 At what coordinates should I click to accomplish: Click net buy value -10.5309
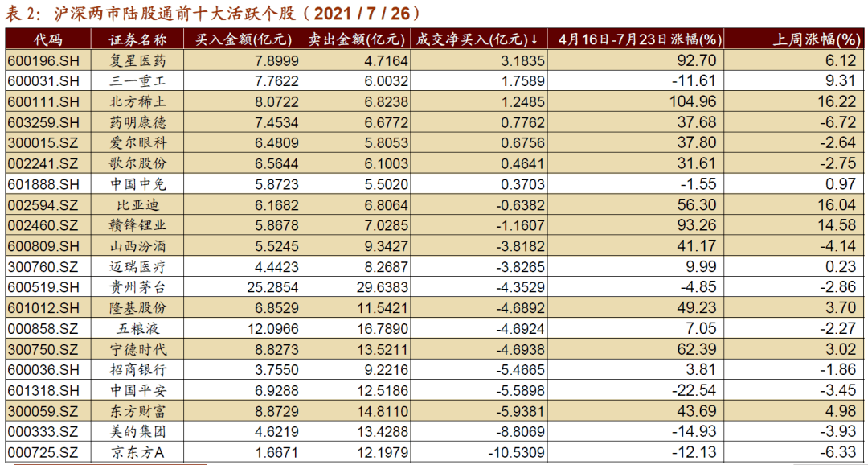516,452
